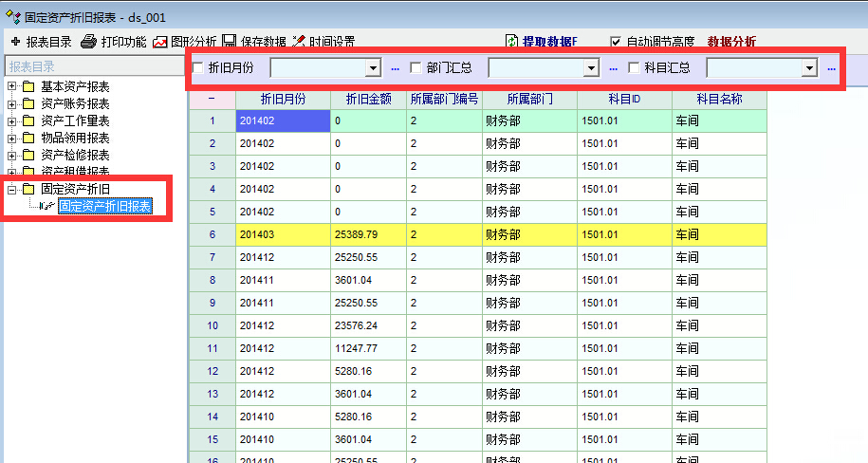The width and height of the screenshot is (868, 463).
Task: Click the 折旧金额 column header
Action: point(368,99)
